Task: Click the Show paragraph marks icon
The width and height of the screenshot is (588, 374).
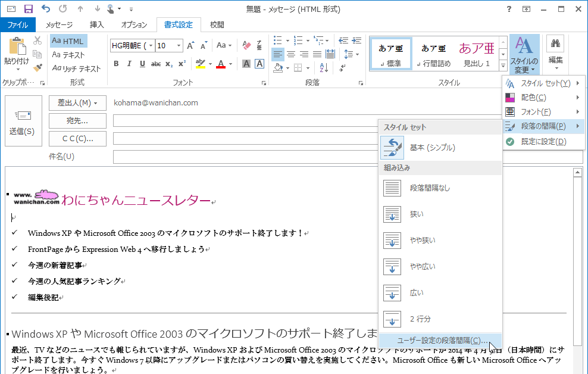Action: tap(342, 68)
